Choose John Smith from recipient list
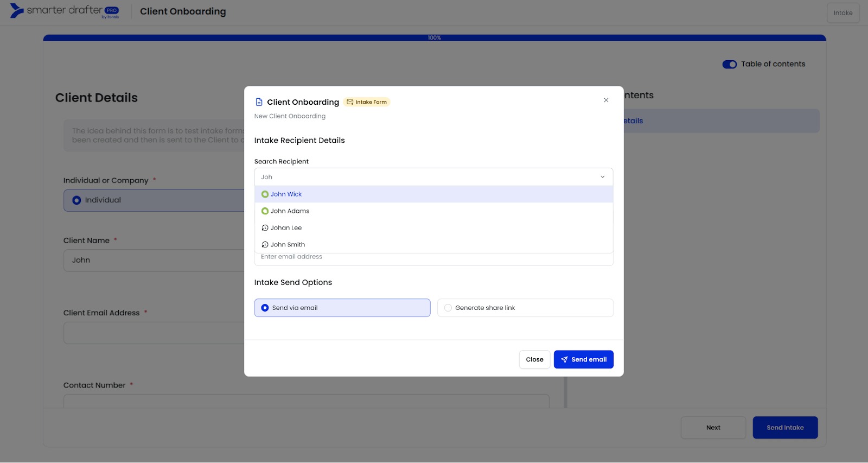Image resolution: width=868 pixels, height=463 pixels. click(x=288, y=245)
